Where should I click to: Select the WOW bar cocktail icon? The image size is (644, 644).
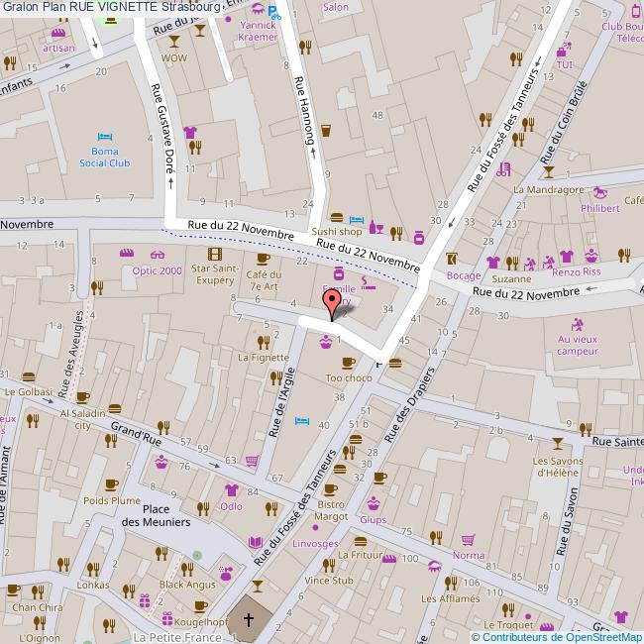175,42
